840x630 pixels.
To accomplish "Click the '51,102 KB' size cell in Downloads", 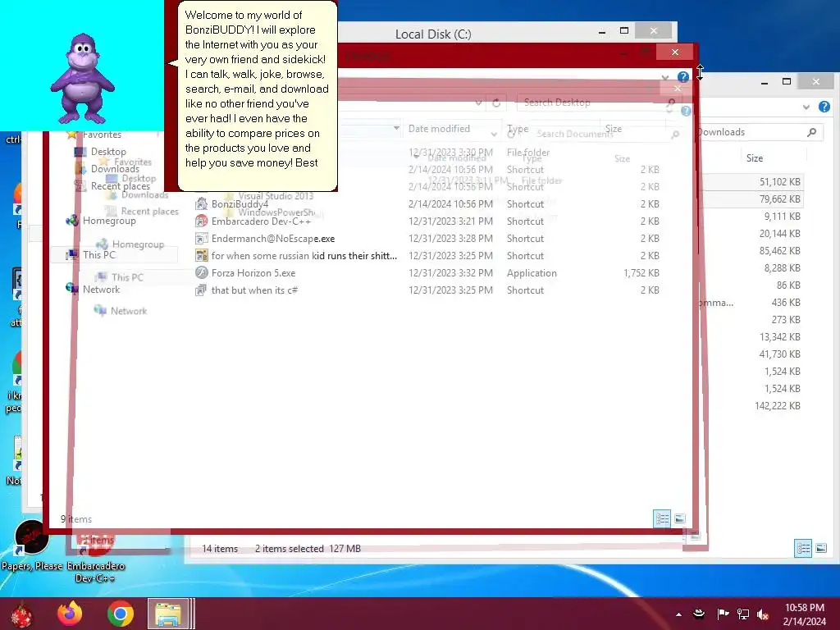I will tap(779, 182).
